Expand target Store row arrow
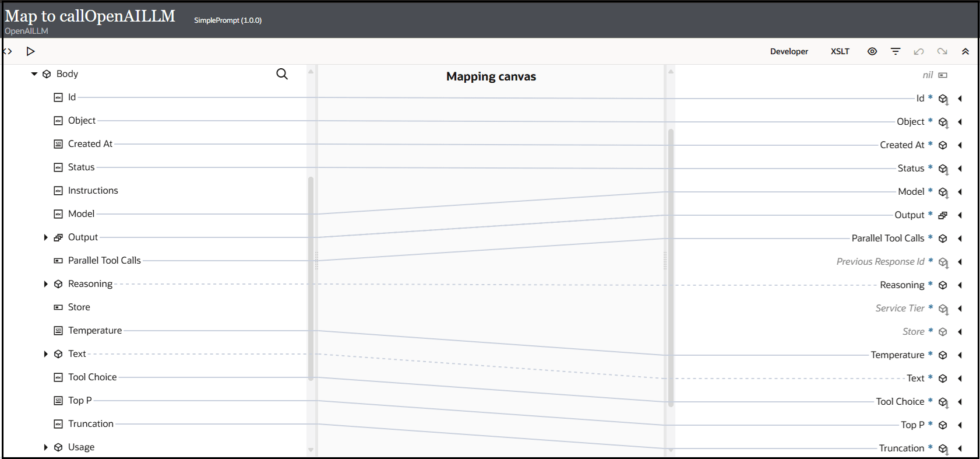This screenshot has width=980, height=459. point(960,332)
